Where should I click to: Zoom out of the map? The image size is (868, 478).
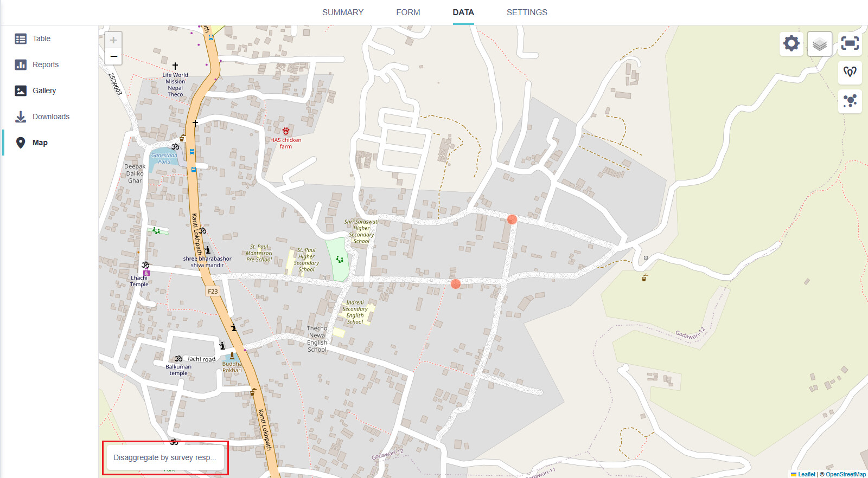[x=113, y=56]
